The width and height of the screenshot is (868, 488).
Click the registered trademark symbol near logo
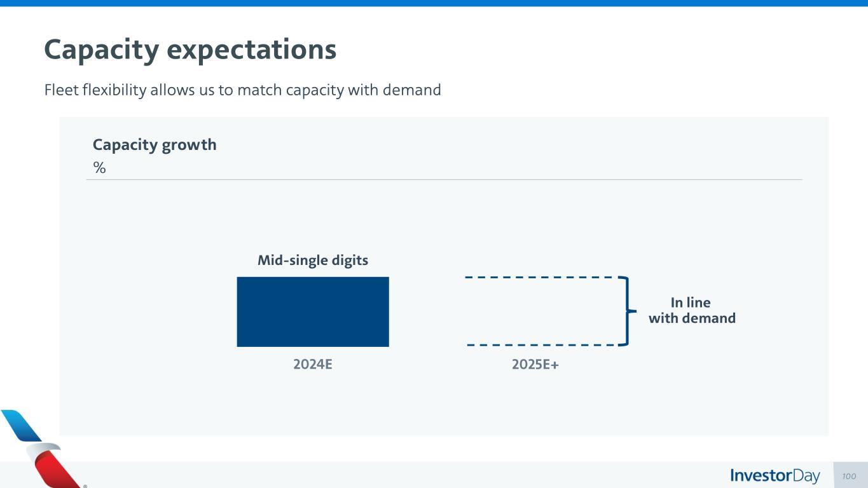pyautogui.click(x=85, y=486)
